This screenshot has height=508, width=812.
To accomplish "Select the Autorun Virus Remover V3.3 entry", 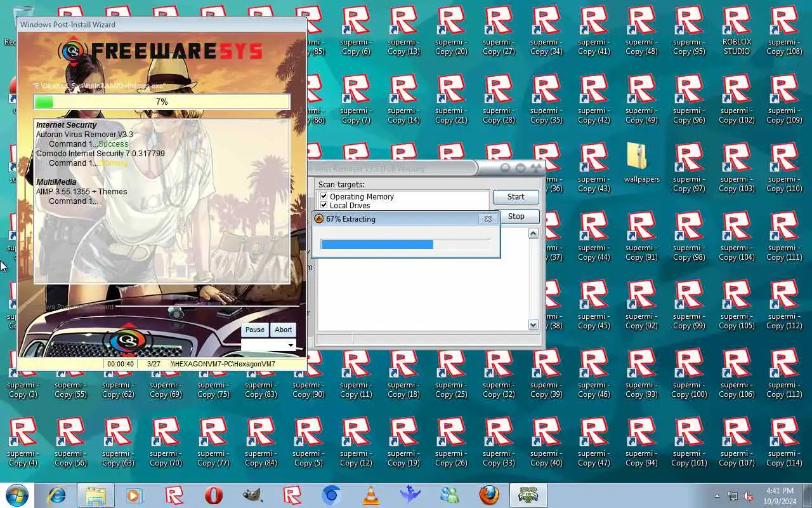I will click(84, 135).
